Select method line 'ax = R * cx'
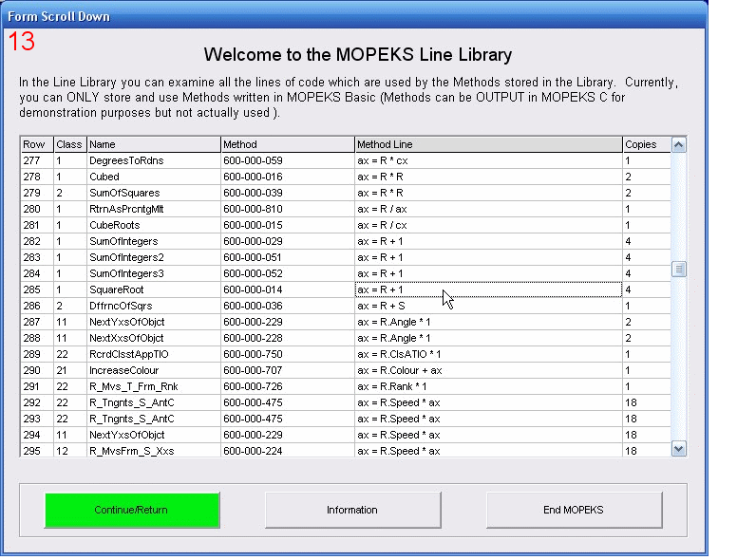 pyautogui.click(x=488, y=160)
